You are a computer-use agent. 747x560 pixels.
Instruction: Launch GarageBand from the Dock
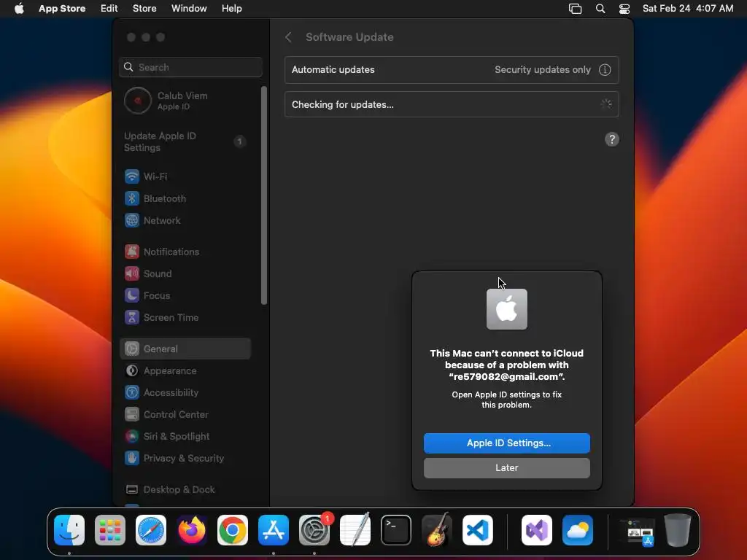[437, 530]
